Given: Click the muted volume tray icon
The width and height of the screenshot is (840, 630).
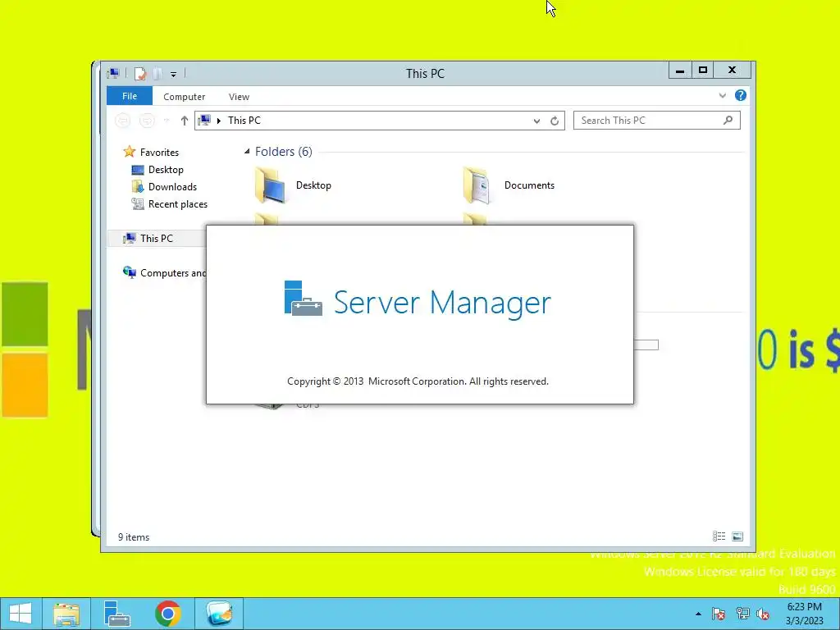Looking at the screenshot, I should click(x=764, y=614).
